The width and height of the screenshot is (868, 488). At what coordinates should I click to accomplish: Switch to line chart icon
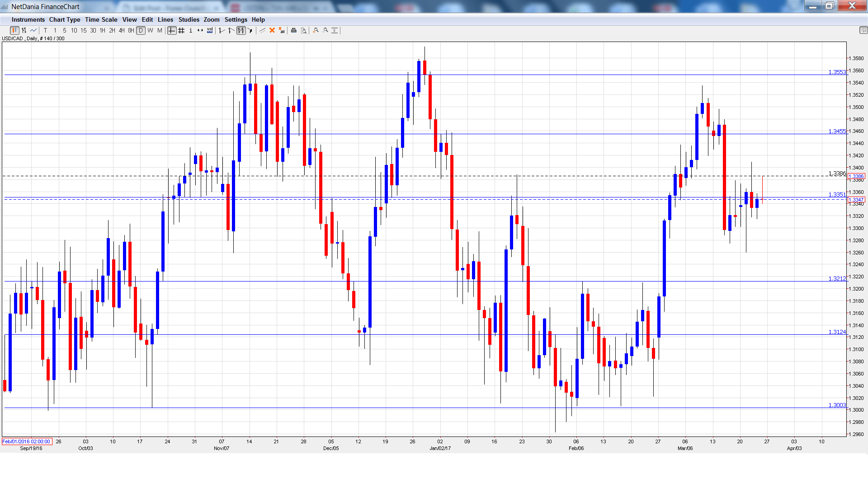33,30
